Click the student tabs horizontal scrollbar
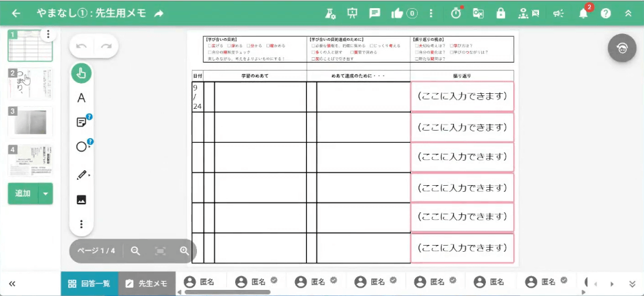This screenshot has width=644, height=296. tap(228, 293)
